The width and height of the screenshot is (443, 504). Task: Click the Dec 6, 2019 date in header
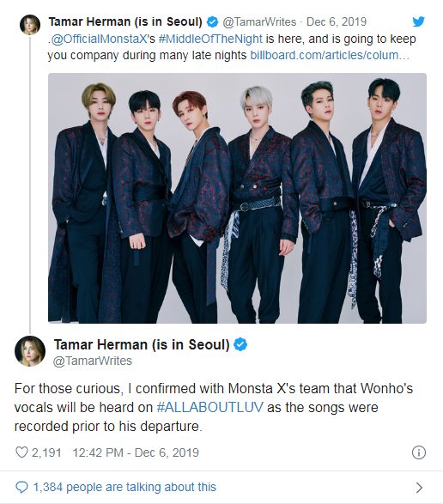pos(337,21)
